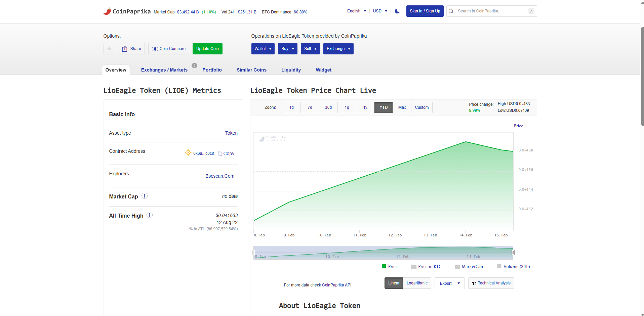
Task: Open All Time High info icon
Action: point(150,215)
